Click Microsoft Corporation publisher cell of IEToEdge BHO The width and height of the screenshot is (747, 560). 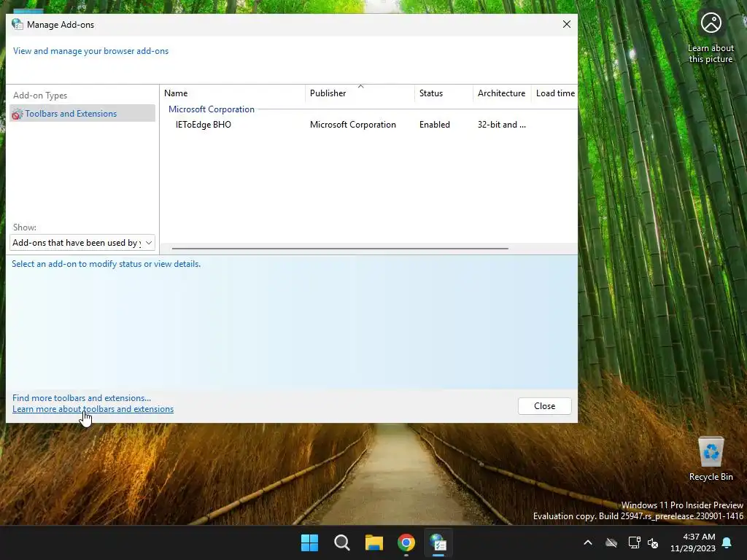pyautogui.click(x=352, y=125)
